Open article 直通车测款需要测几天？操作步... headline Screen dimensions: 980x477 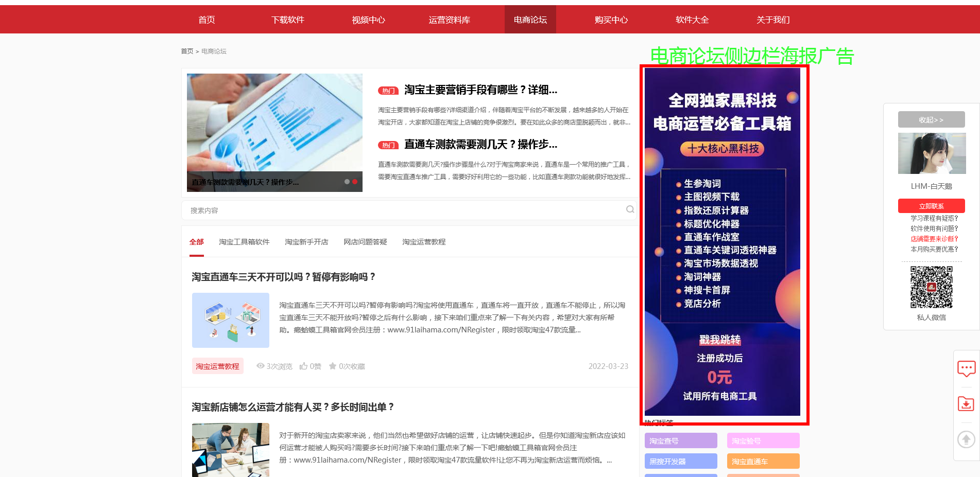coord(480,145)
